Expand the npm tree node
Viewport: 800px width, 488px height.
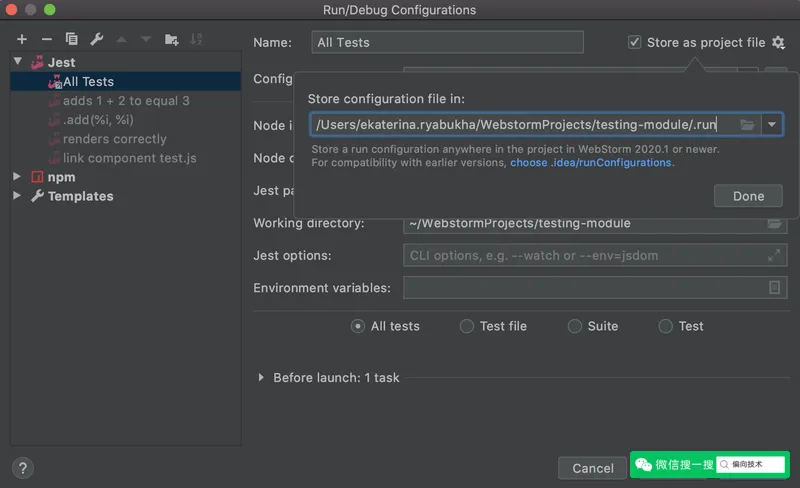[x=17, y=177]
